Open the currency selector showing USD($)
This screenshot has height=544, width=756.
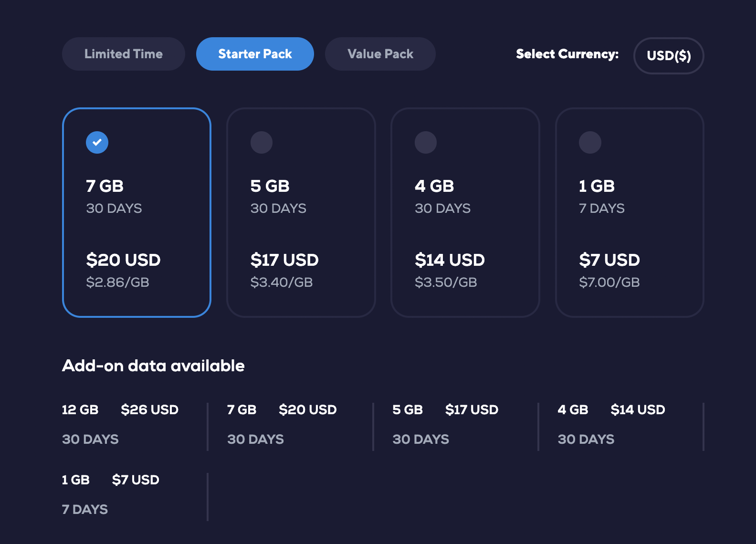click(668, 56)
